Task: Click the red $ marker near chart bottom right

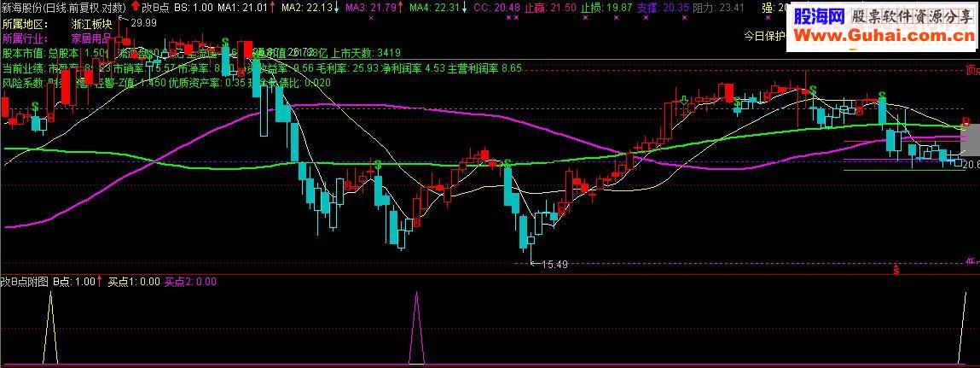Action: pyautogui.click(x=896, y=270)
